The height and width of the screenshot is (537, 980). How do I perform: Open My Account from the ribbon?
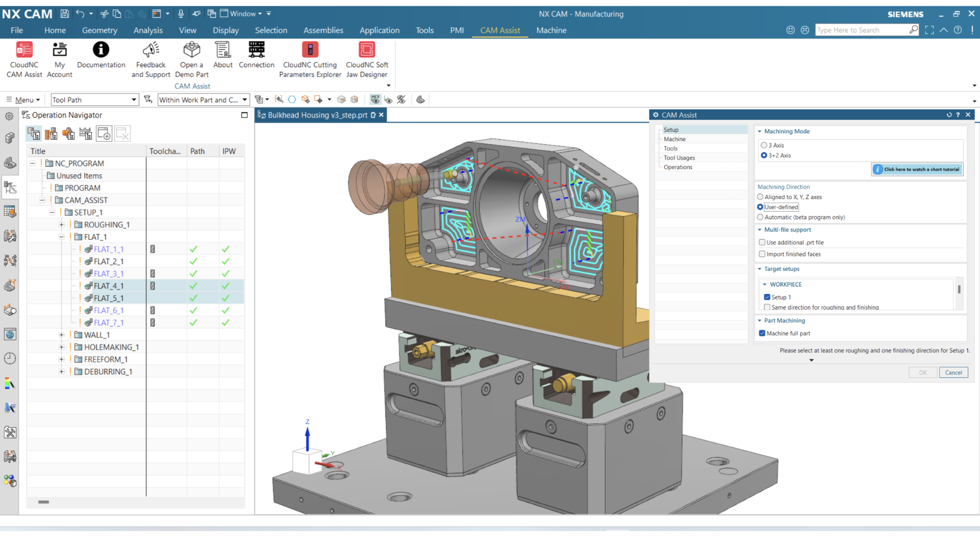(x=59, y=59)
